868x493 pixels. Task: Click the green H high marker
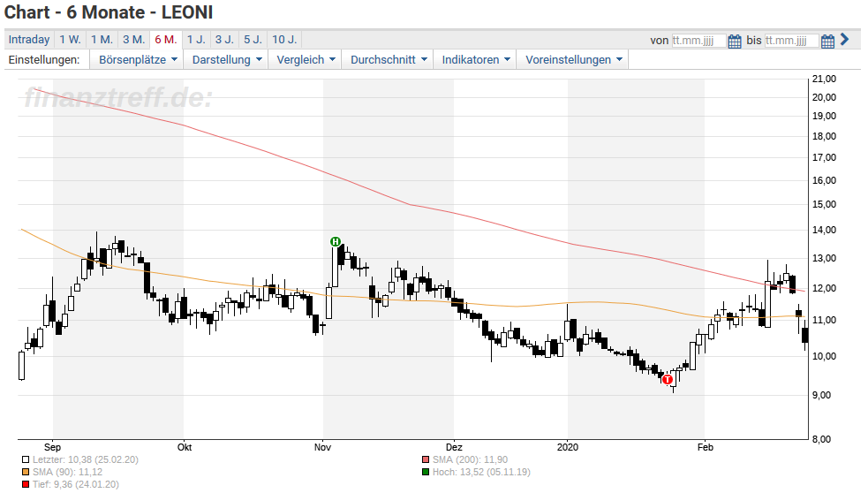335,241
